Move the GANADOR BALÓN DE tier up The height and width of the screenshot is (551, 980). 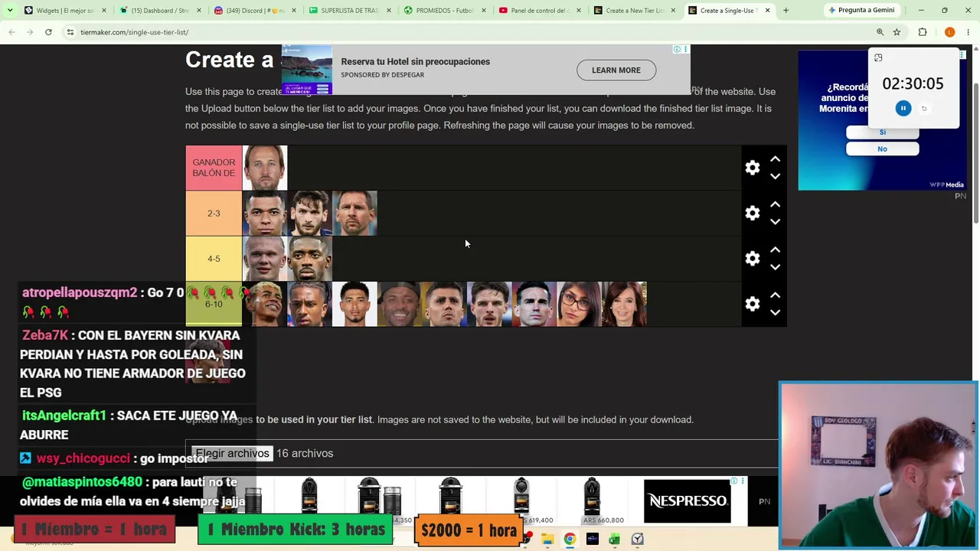pos(775,159)
